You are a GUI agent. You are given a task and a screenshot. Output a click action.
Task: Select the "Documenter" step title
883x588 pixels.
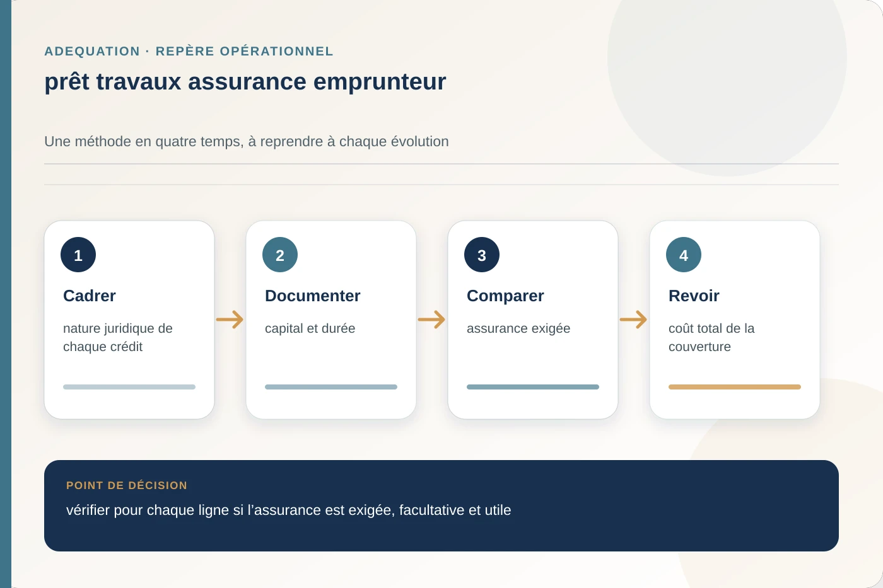click(x=313, y=296)
